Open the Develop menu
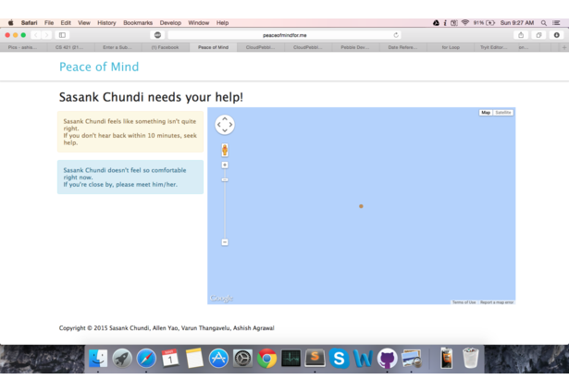The height and width of the screenshot is (392, 569). tap(170, 22)
